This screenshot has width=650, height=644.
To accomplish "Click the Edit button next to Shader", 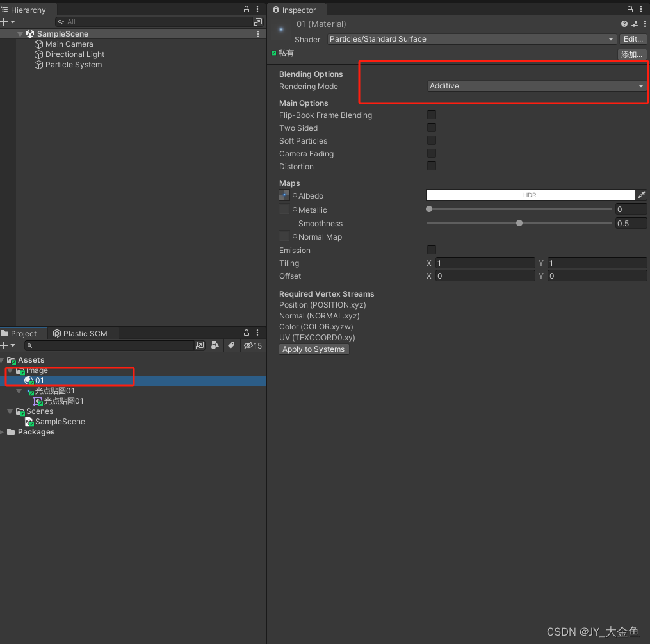I will click(633, 39).
